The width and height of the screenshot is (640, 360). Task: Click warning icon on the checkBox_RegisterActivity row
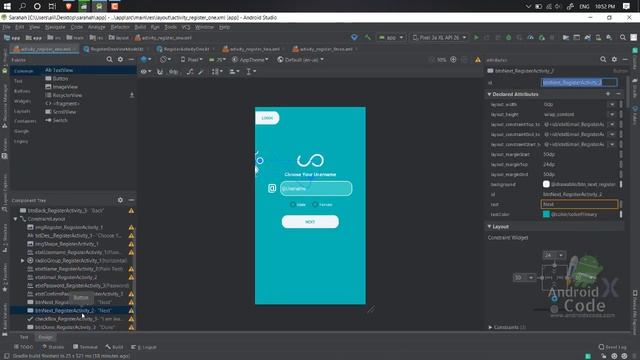point(131,319)
